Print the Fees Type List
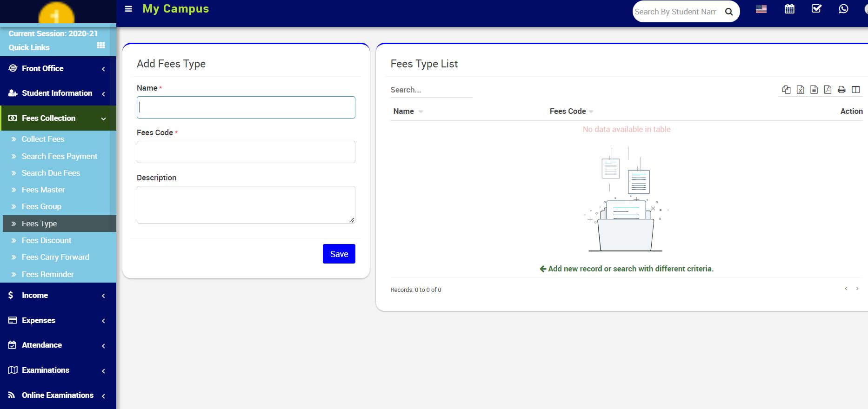This screenshot has height=409, width=868. [x=841, y=90]
